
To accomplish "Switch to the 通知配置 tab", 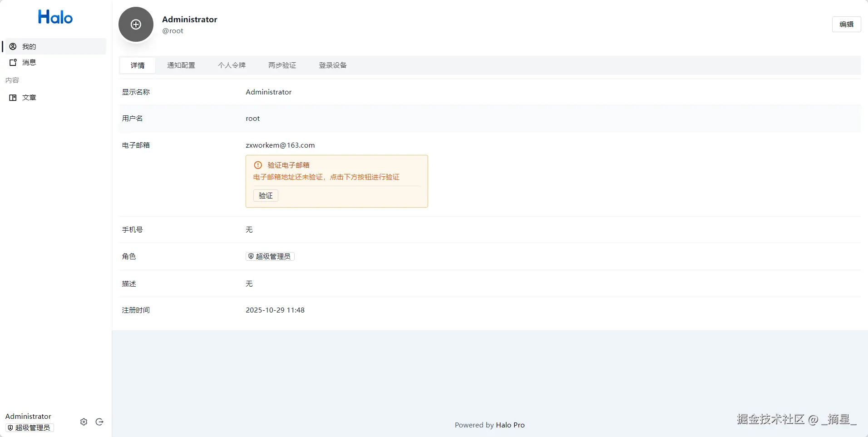I will (x=181, y=65).
